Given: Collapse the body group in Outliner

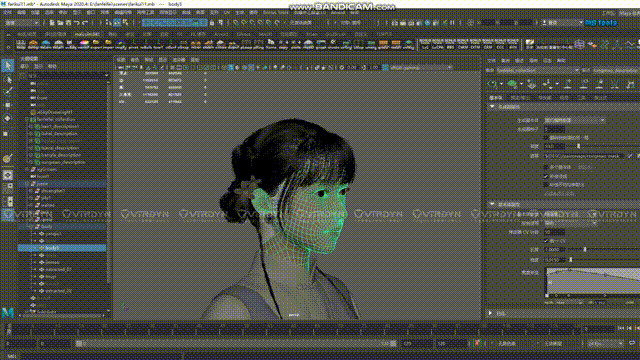Looking at the screenshot, I should click(x=30, y=227).
